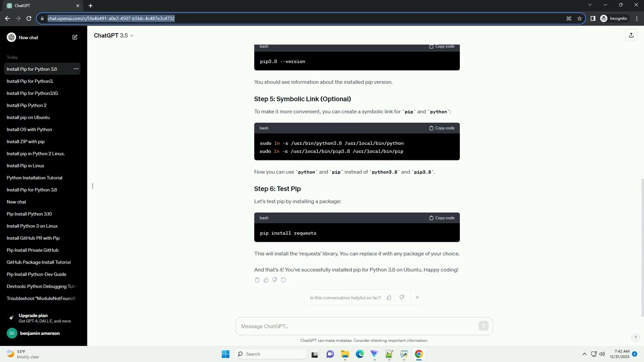Open GitHub Package Install Tutorial chat
This screenshot has height=362, width=644.
pos(43,262)
